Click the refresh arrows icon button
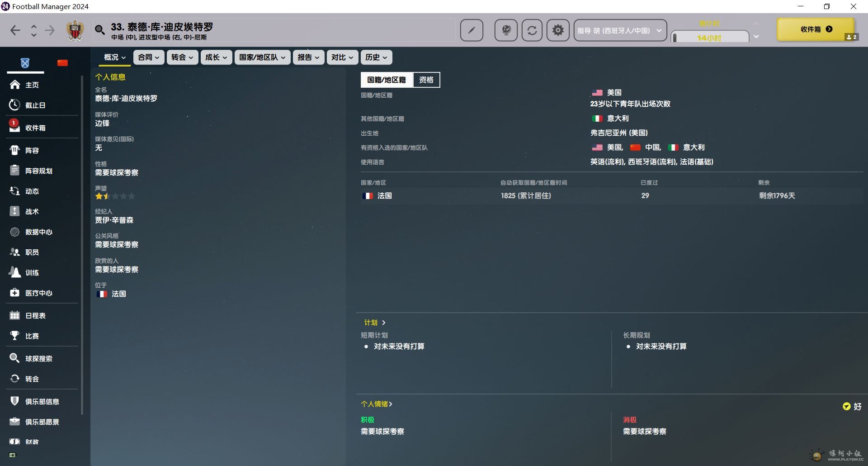The image size is (868, 466). click(532, 30)
